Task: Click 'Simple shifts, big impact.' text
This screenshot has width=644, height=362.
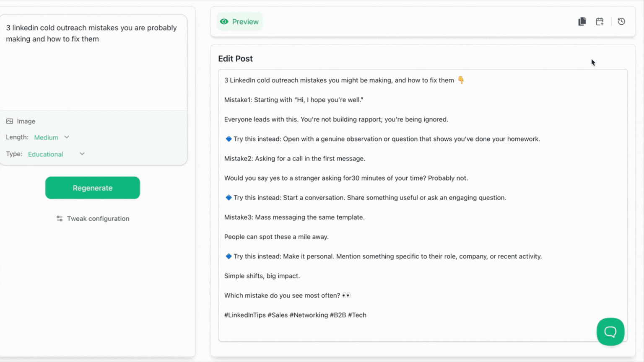Action: (x=262, y=276)
